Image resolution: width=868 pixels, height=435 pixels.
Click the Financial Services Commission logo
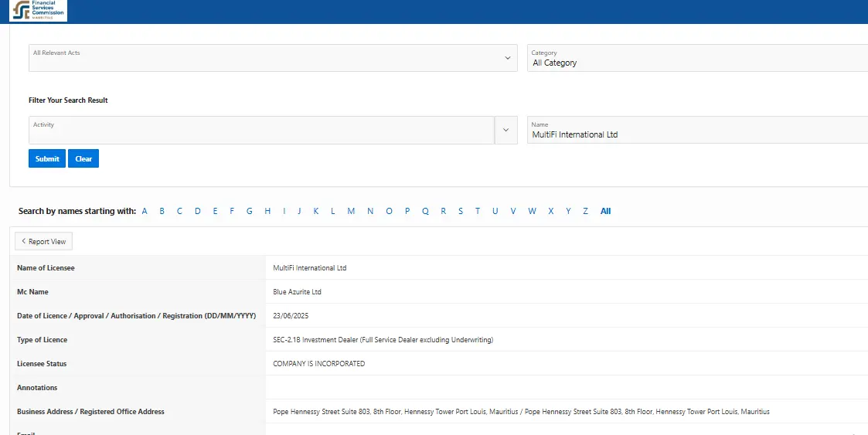coord(38,11)
